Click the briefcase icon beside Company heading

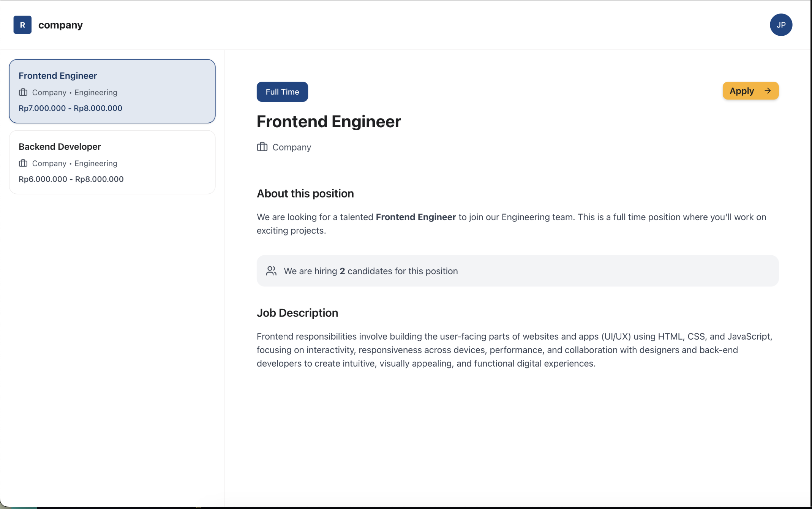(x=262, y=147)
